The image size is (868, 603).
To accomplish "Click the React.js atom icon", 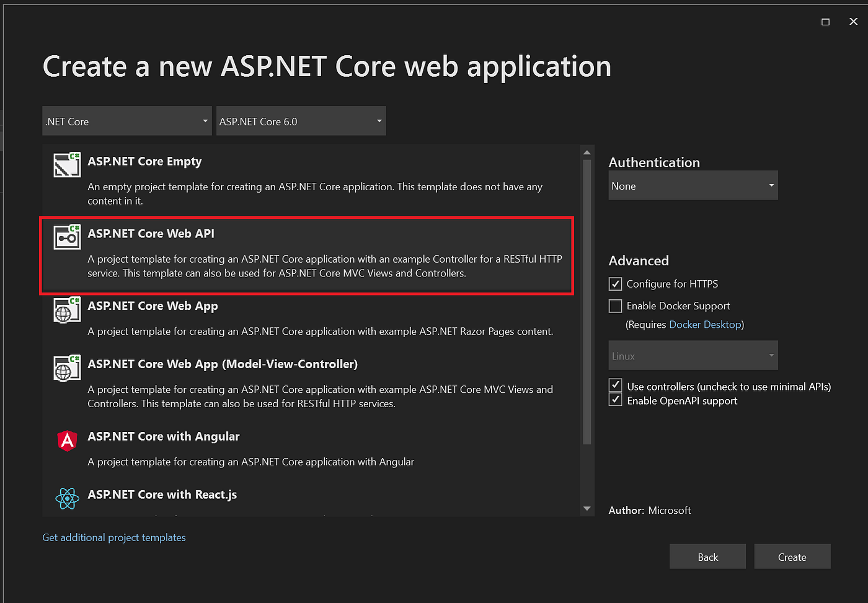I will coord(67,498).
